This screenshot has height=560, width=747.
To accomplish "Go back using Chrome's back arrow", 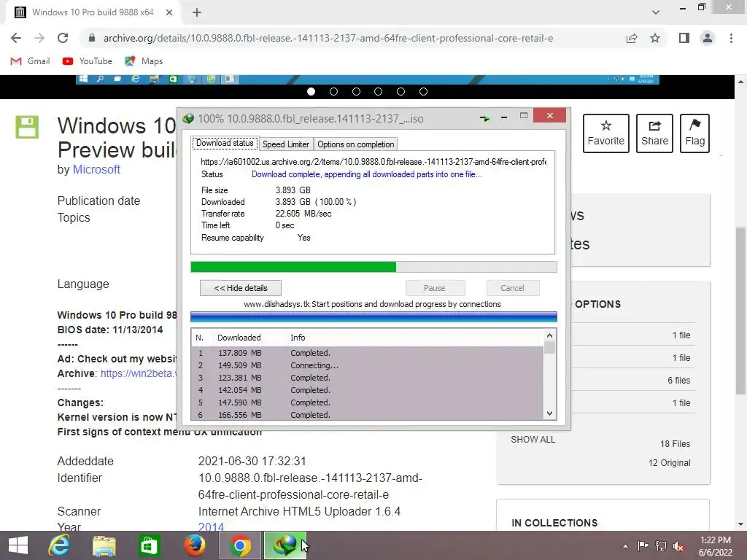I will tap(16, 38).
